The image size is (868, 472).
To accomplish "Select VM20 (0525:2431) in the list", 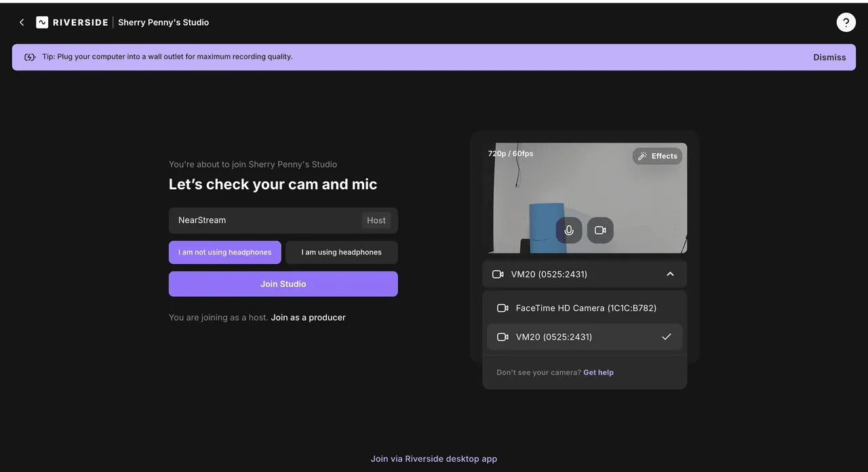I will (x=585, y=337).
